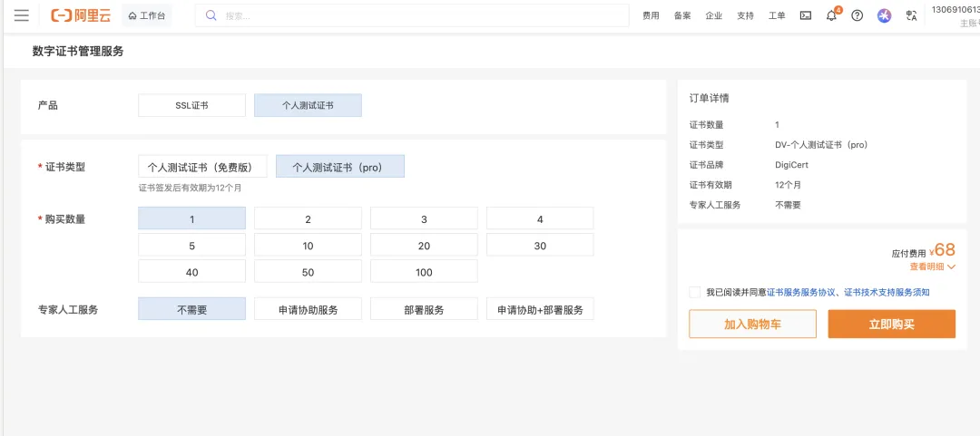Click the 立即购买 button
The height and width of the screenshot is (436, 980).
pos(891,324)
